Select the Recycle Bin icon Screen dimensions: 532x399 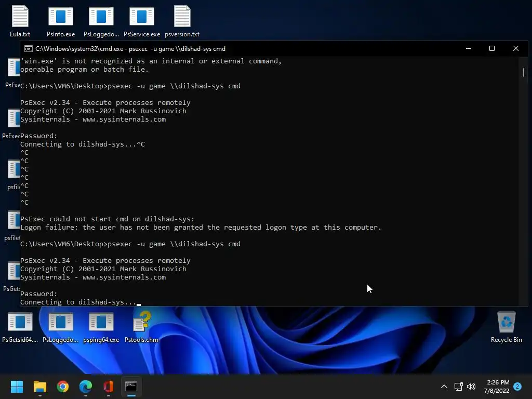(x=506, y=327)
